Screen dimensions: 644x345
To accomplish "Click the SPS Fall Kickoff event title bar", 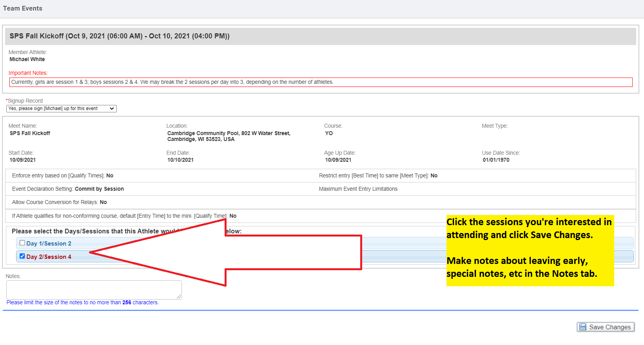I will tap(120, 36).
